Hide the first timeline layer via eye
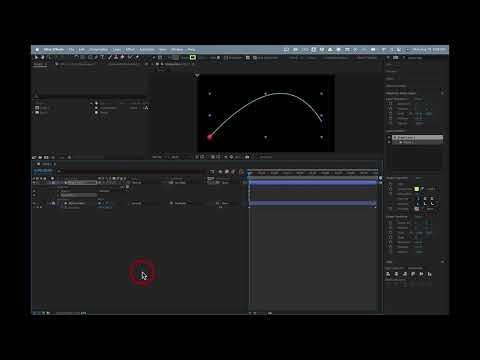The image size is (480, 360). tap(34, 183)
